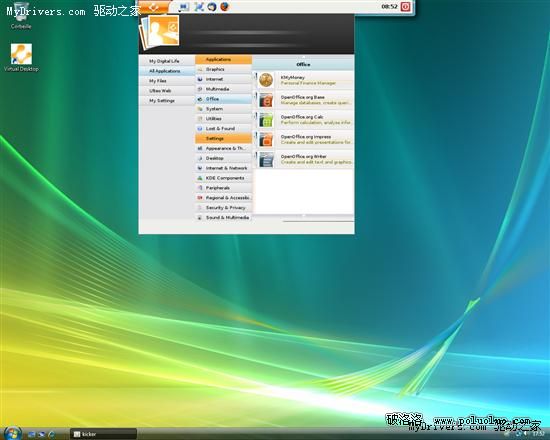Image resolution: width=550 pixels, height=440 pixels.
Task: Open the Desktop settings entry
Action: [x=223, y=158]
